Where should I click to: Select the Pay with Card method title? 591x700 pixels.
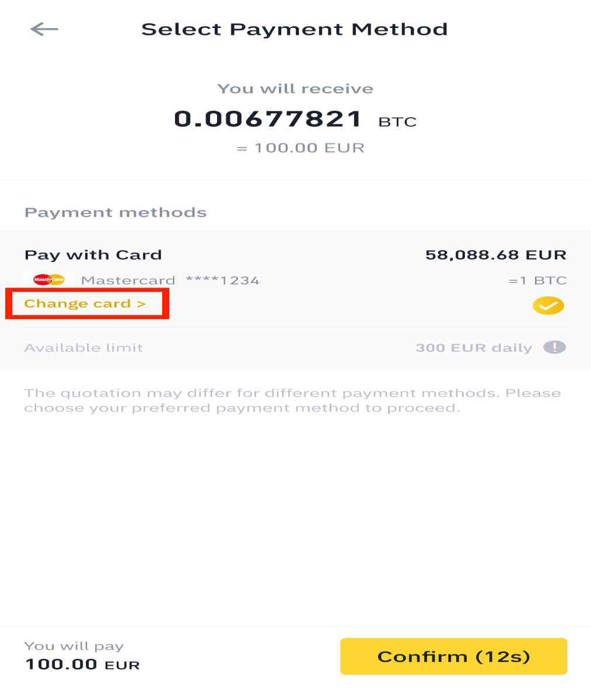93,255
